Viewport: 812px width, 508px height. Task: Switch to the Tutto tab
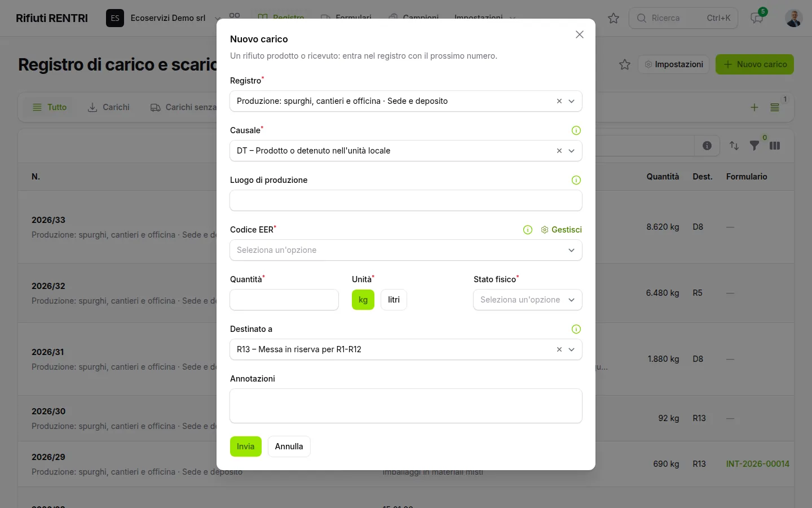coord(50,107)
